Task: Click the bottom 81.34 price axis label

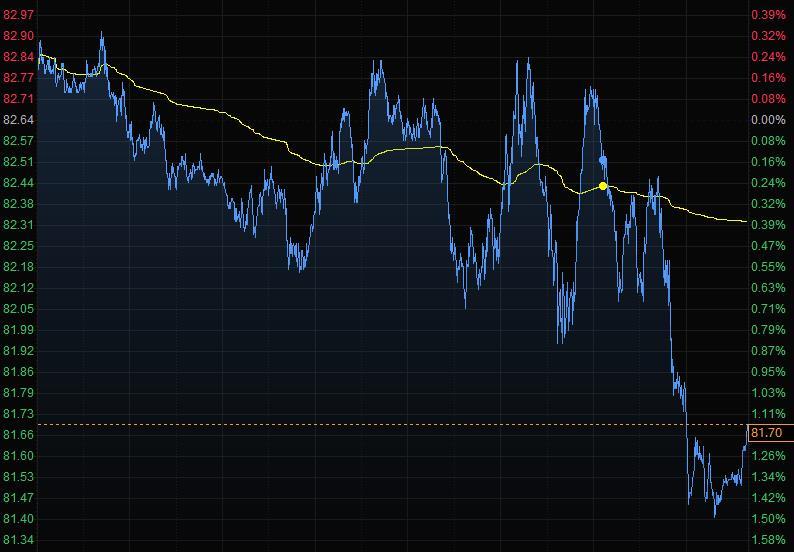Action: pos(19,540)
